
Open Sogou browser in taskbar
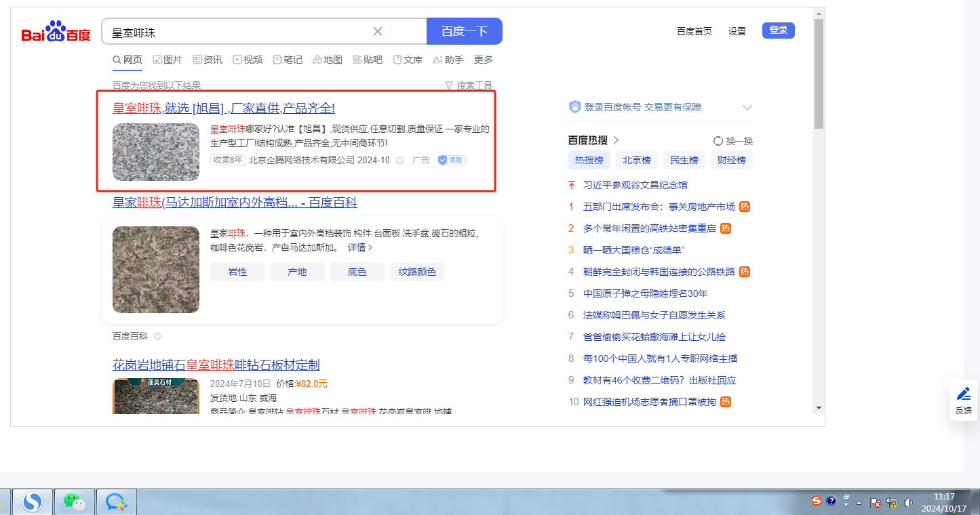pyautogui.click(x=32, y=501)
